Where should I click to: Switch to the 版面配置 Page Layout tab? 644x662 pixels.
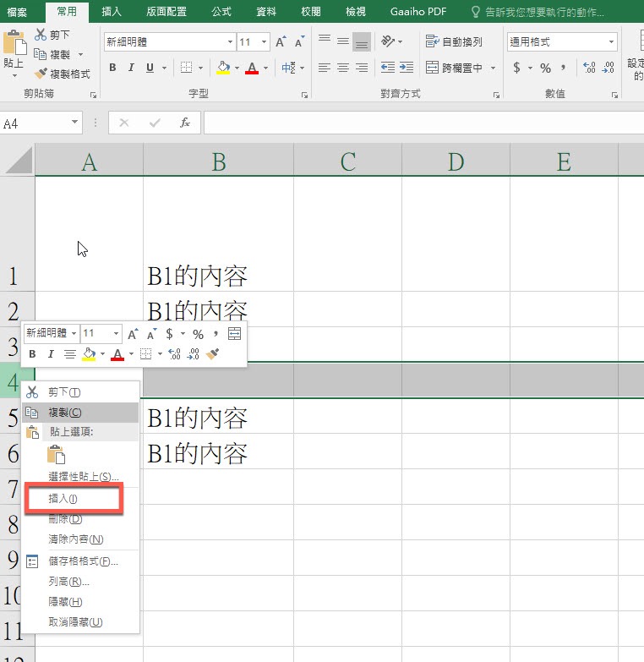click(x=166, y=12)
